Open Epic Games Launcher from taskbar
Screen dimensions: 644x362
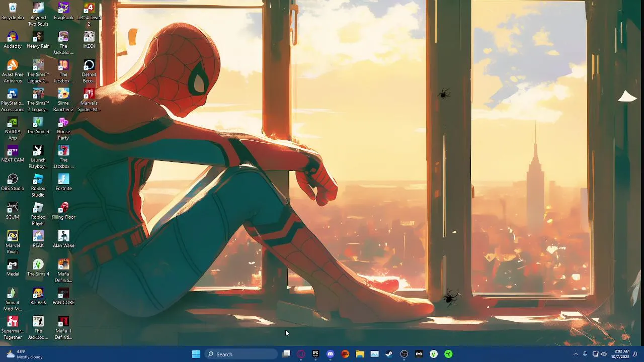click(x=315, y=354)
